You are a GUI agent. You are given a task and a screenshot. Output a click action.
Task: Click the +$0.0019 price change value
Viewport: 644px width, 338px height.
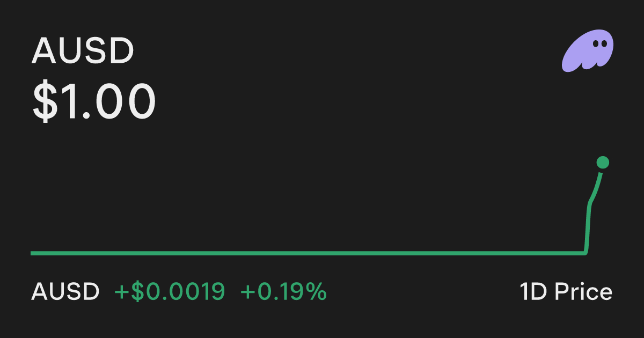point(170,292)
